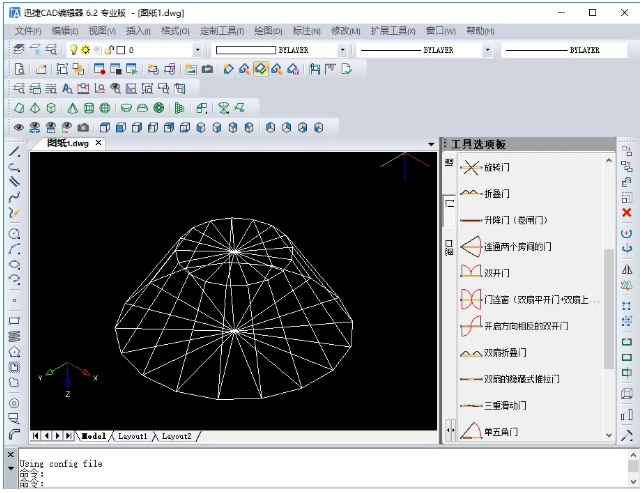
Task: Open the layer name dropdown arrow
Action: (197, 50)
